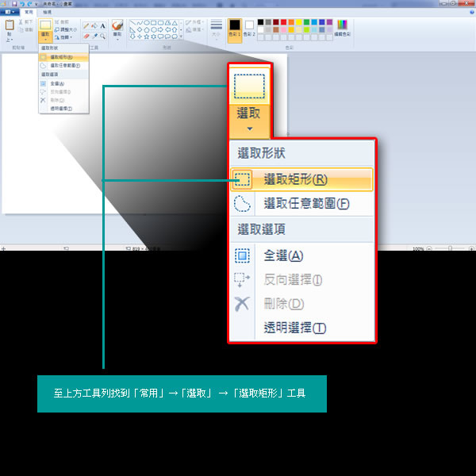Choose the Up arrow shape
The height and width of the screenshot is (476, 476).
[175, 30]
